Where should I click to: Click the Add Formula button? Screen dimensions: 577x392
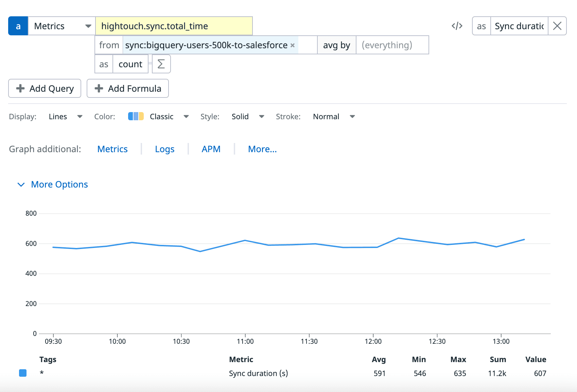click(128, 89)
